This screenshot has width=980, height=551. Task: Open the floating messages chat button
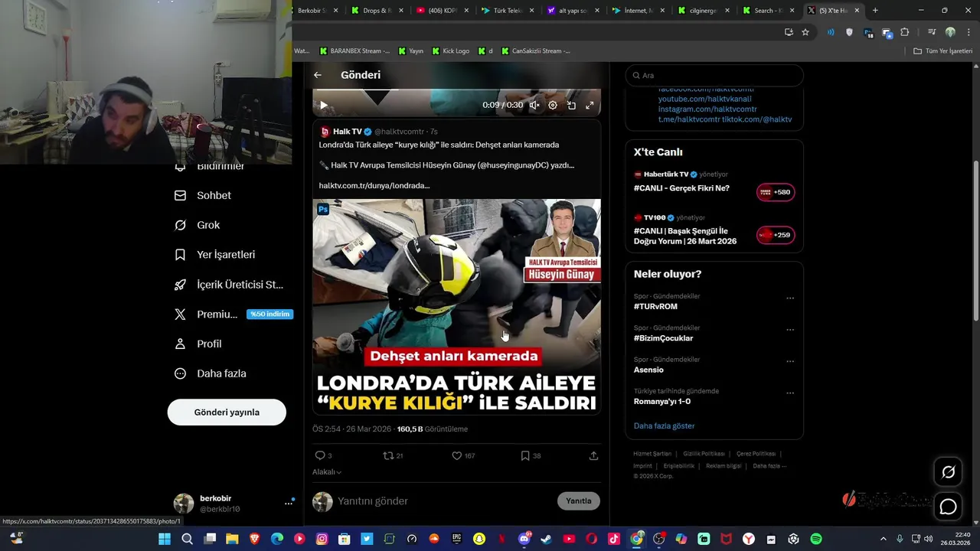click(948, 507)
